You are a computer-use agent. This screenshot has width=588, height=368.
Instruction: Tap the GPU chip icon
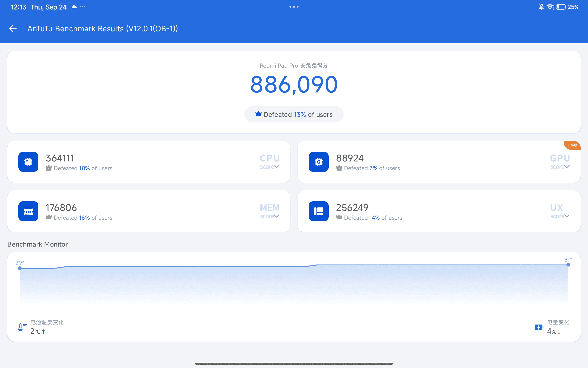coord(319,162)
